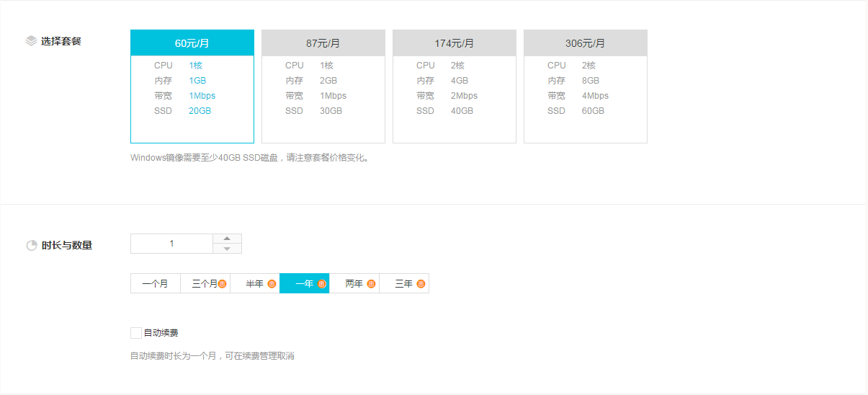The image size is (868, 395).
Task: Click the 4Mbps bandwidth value
Action: point(596,96)
